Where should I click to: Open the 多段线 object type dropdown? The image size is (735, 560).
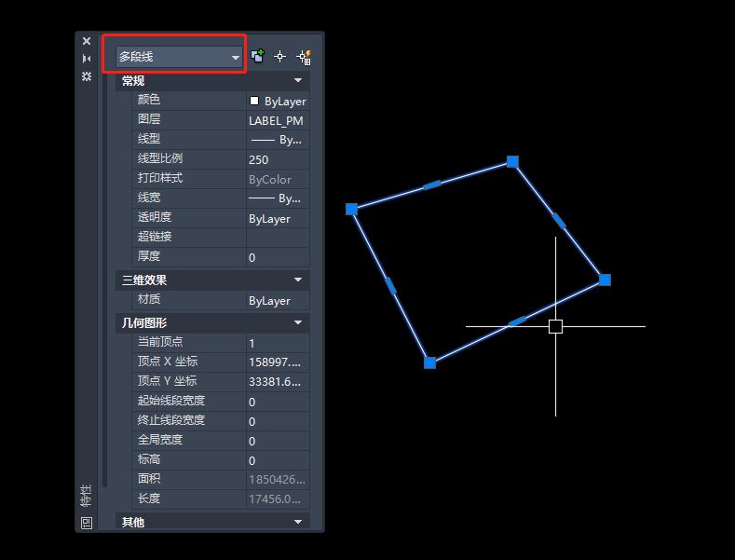click(x=179, y=57)
